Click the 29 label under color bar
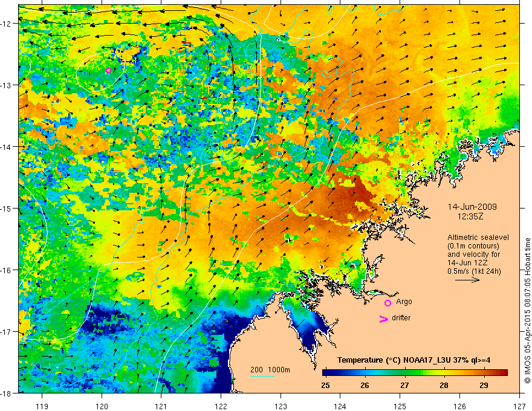This screenshot has height=411, width=532. click(484, 385)
